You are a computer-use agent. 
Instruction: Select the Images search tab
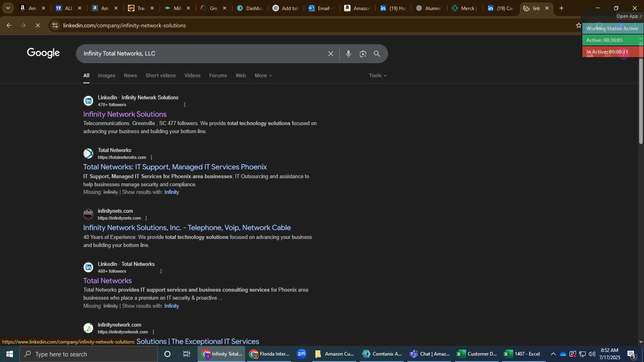[107, 76]
